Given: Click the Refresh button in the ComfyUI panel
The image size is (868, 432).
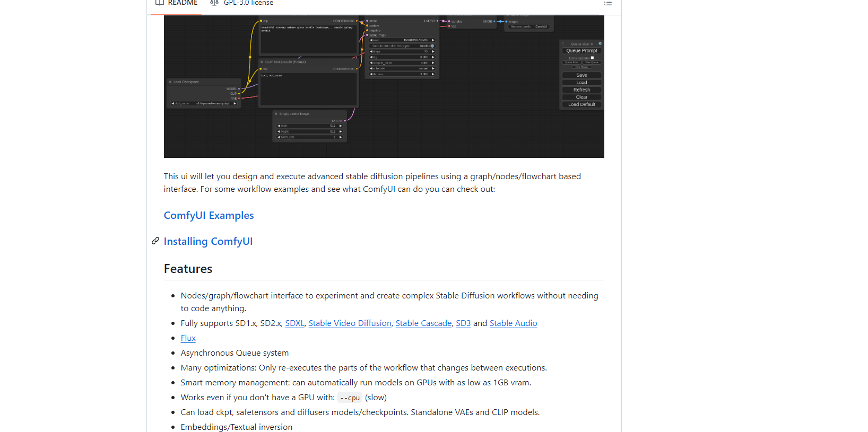Looking at the screenshot, I should 581,90.
